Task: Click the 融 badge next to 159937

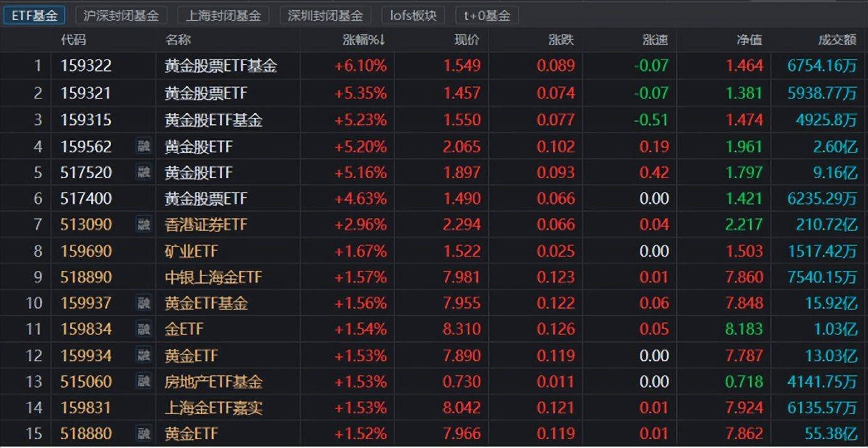Action: [144, 303]
